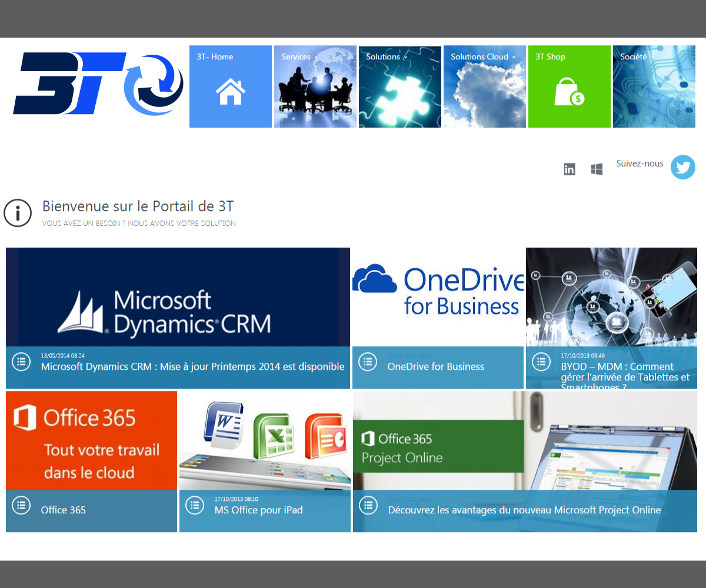706x588 pixels.
Task: Open the 3T Shop menu label
Action: [550, 57]
